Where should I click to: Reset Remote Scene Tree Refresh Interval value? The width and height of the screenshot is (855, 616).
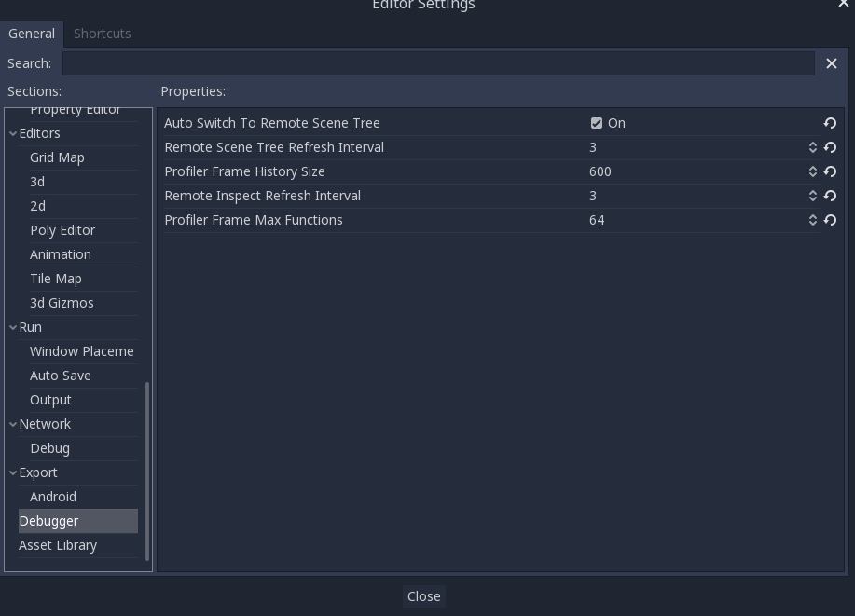[x=830, y=147]
